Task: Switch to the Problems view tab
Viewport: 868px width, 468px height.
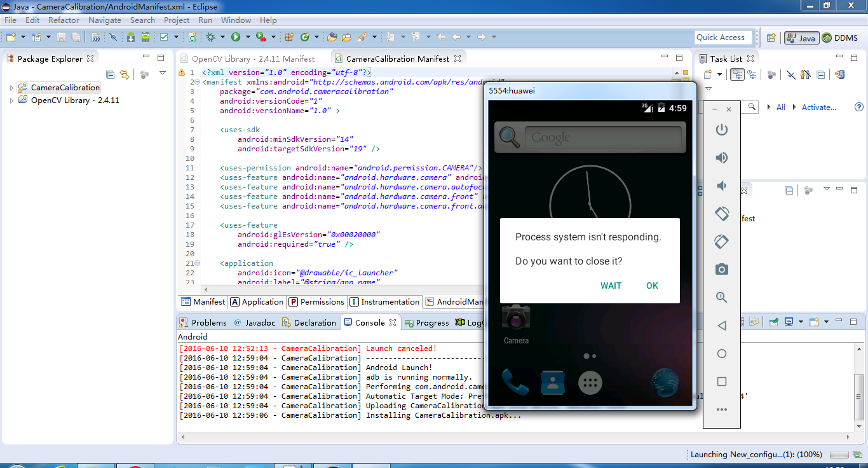Action: [x=203, y=322]
